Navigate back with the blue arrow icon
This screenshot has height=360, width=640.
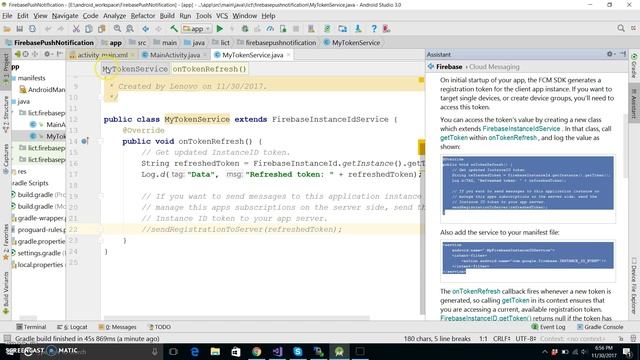coord(145,29)
